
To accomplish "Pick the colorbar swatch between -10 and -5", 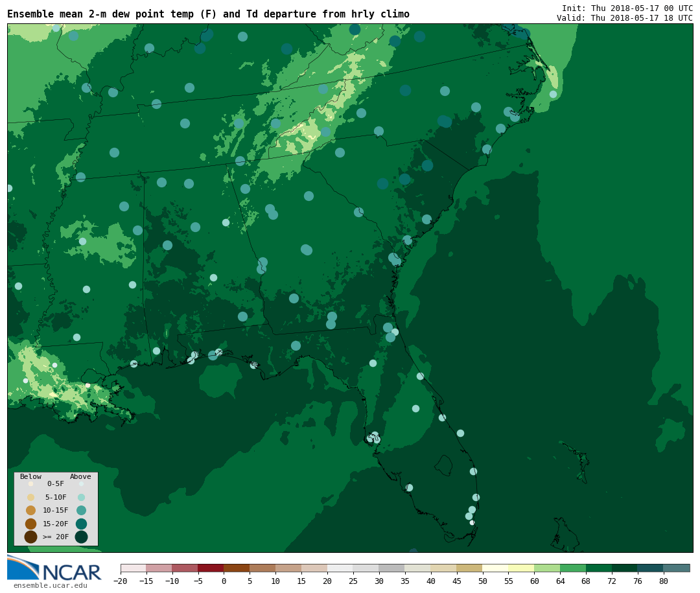I will 185,568.
